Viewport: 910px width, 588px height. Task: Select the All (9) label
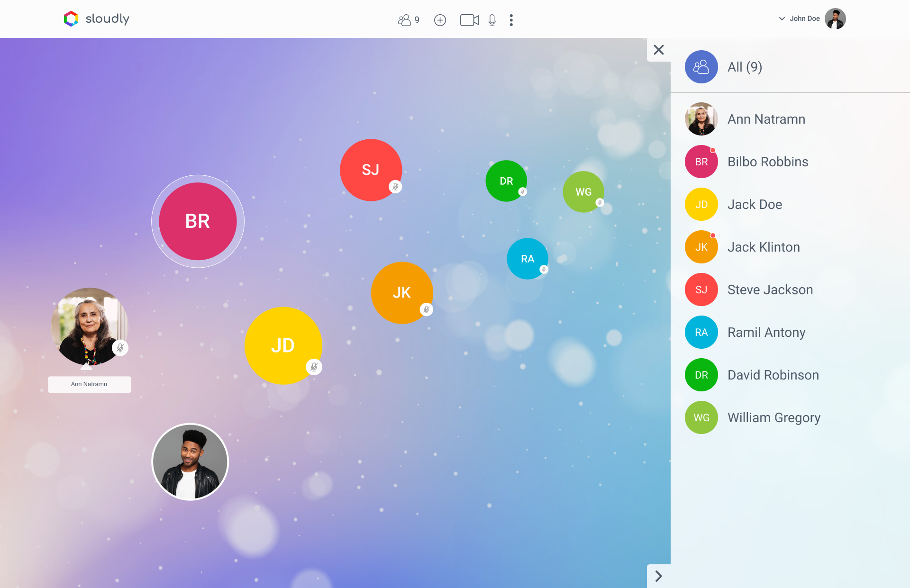(x=745, y=67)
